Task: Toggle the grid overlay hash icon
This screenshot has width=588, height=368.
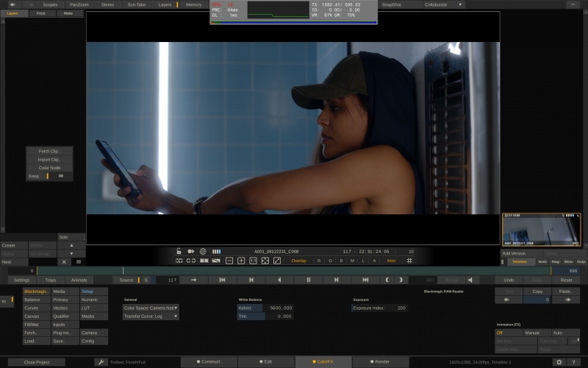Action: tap(410, 261)
